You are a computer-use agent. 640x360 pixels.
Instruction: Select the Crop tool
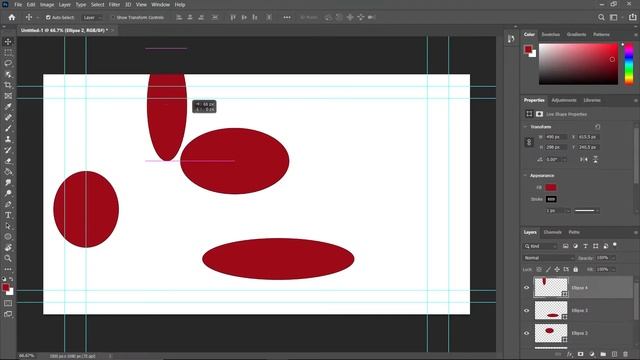click(8, 85)
